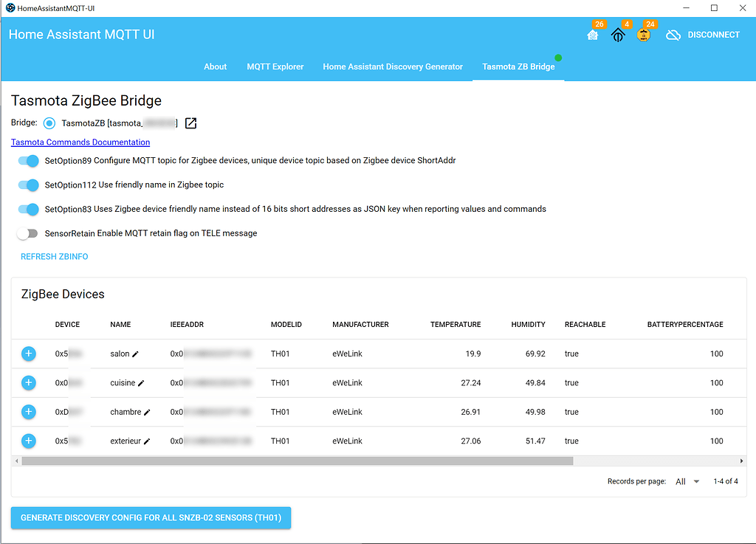
Task: Click the exterieur humidity value 51.47
Action: 535,441
